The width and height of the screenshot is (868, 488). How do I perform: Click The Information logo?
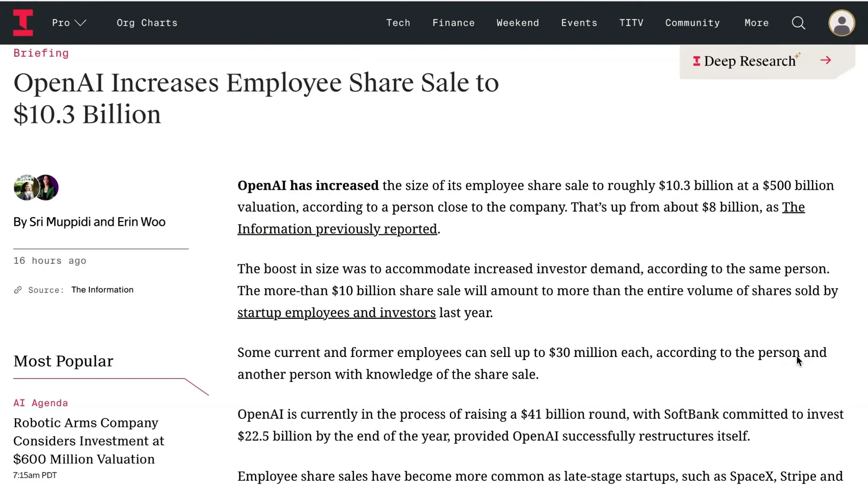coord(24,23)
